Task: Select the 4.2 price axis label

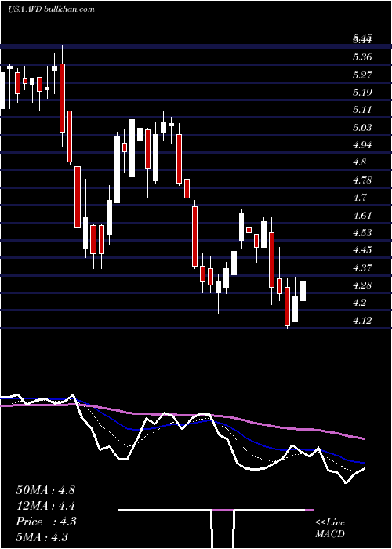Action: (360, 303)
